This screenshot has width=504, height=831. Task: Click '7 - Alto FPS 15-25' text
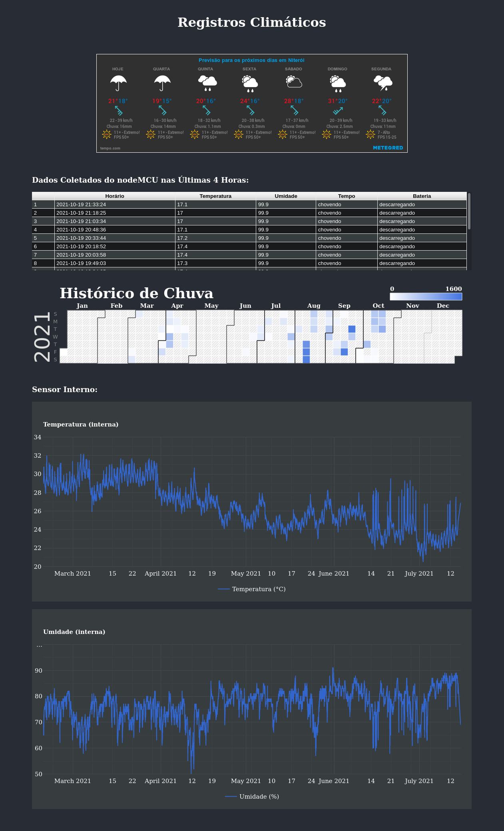click(x=387, y=135)
